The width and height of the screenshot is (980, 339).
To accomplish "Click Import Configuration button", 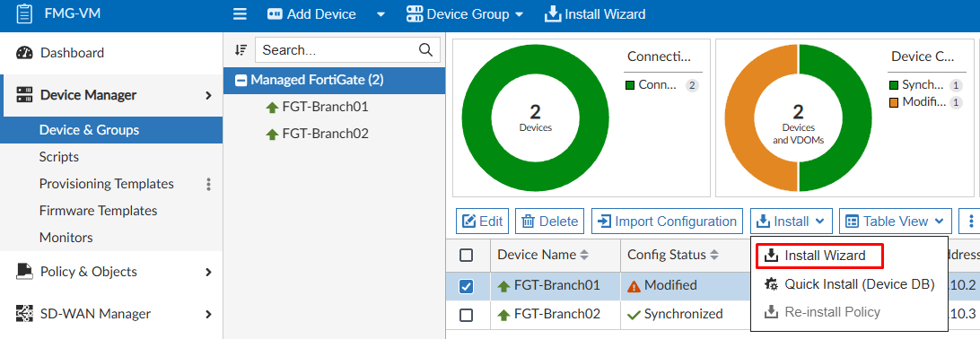I will click(x=667, y=221).
